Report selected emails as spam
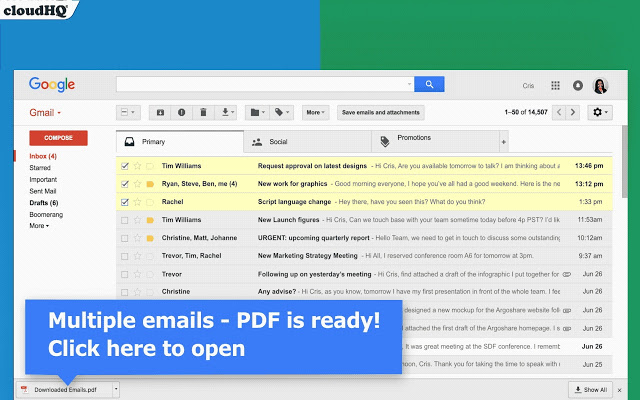This screenshot has height=400, width=640. point(182,112)
